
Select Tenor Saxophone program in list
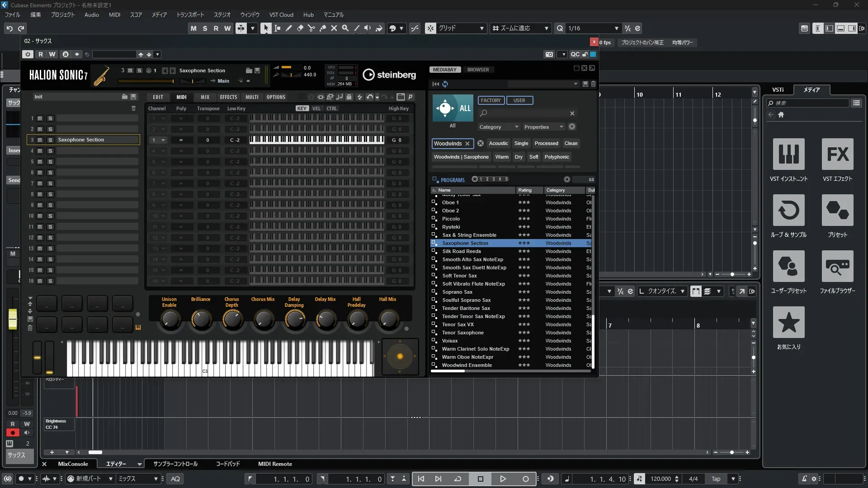(x=462, y=333)
